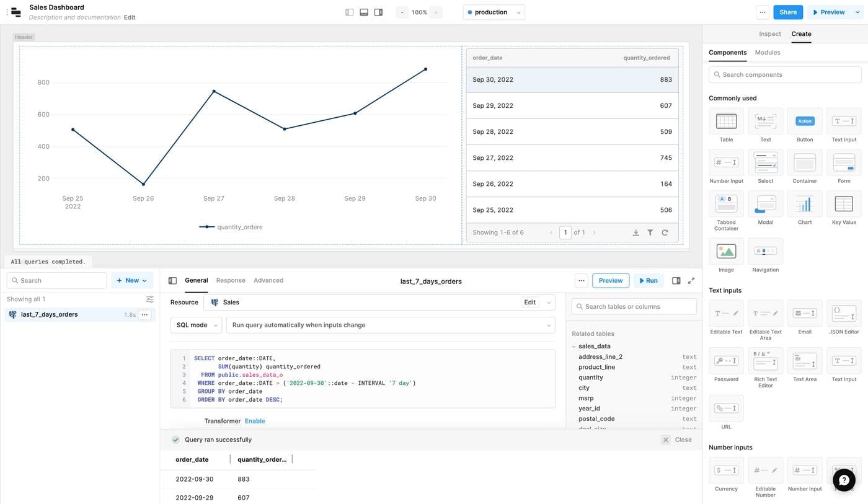The width and height of the screenshot is (868, 504).
Task: Expand the query editor to fullscreen
Action: (691, 281)
